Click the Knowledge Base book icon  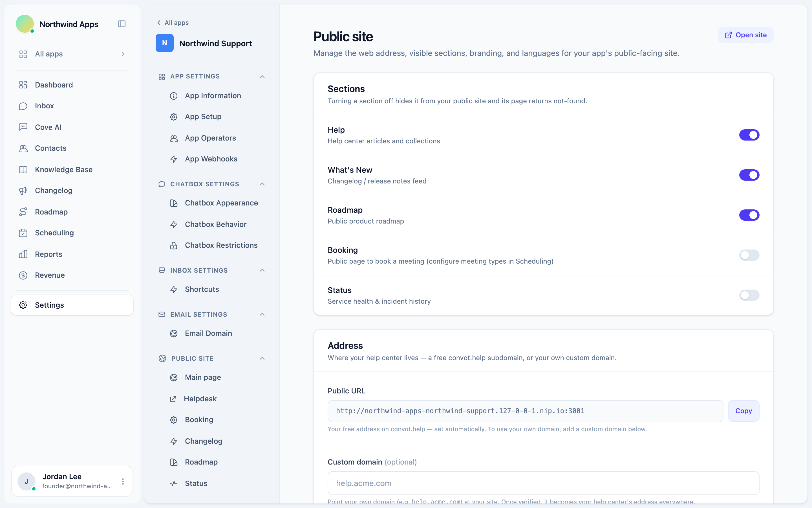point(23,169)
